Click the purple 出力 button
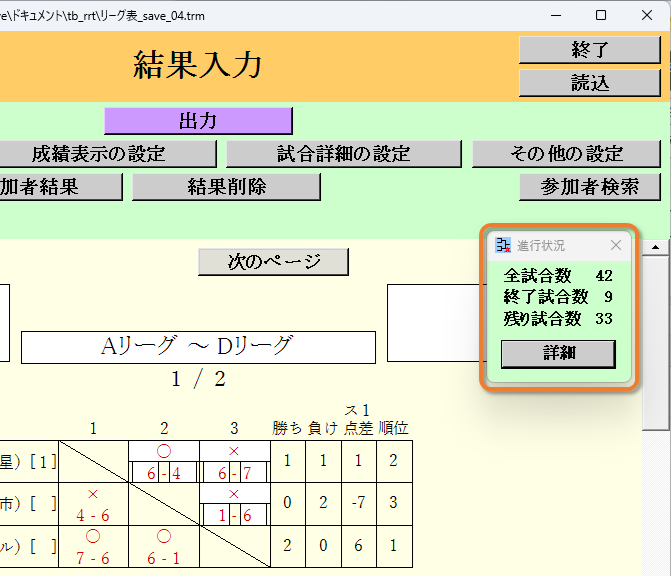The width and height of the screenshot is (671, 576). click(198, 121)
